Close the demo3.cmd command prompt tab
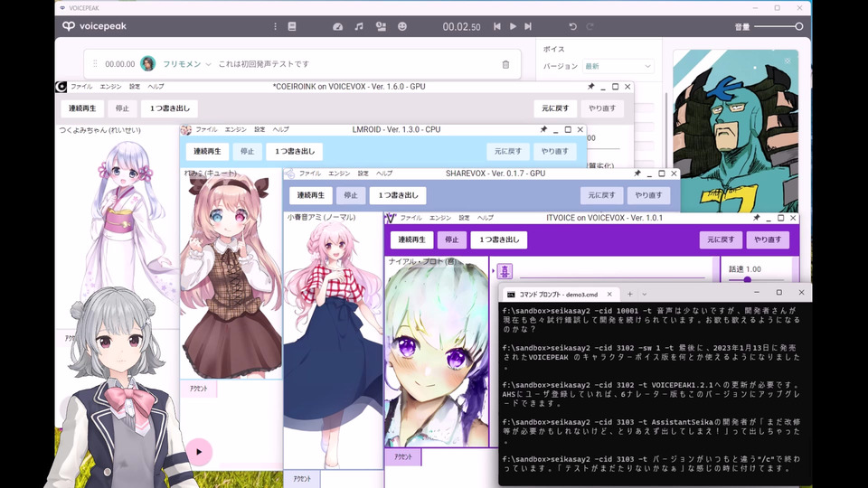This screenshot has height=488, width=868. point(609,295)
